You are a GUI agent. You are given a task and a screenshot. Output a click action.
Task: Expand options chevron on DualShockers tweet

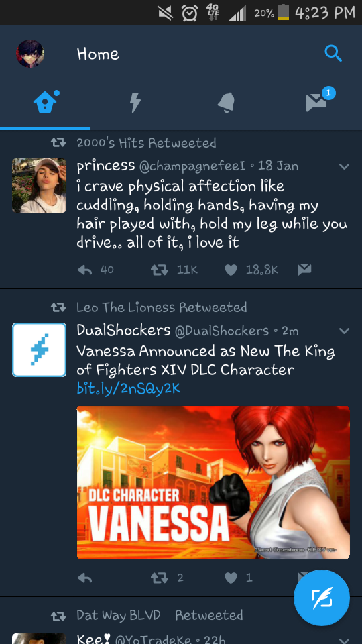pos(344,331)
